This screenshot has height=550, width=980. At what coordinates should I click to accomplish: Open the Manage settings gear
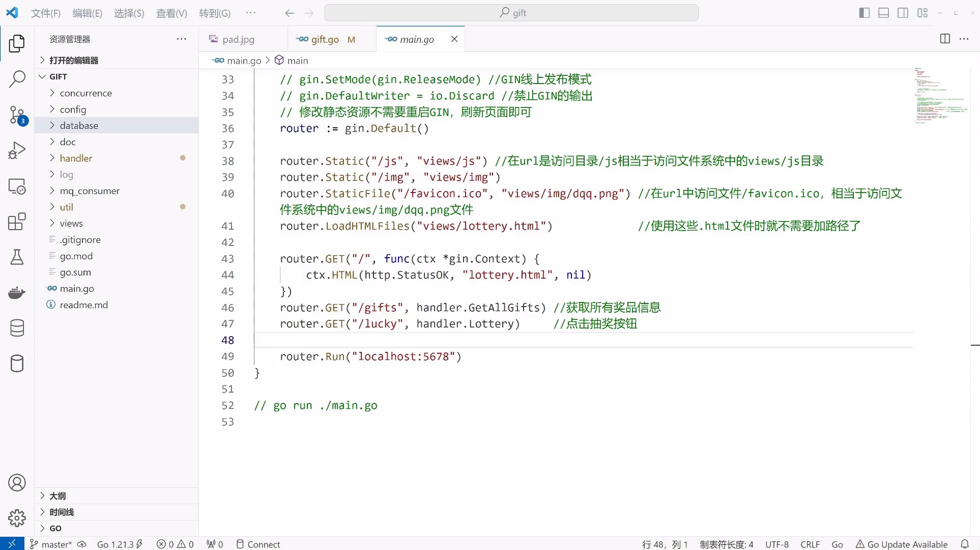tap(17, 518)
